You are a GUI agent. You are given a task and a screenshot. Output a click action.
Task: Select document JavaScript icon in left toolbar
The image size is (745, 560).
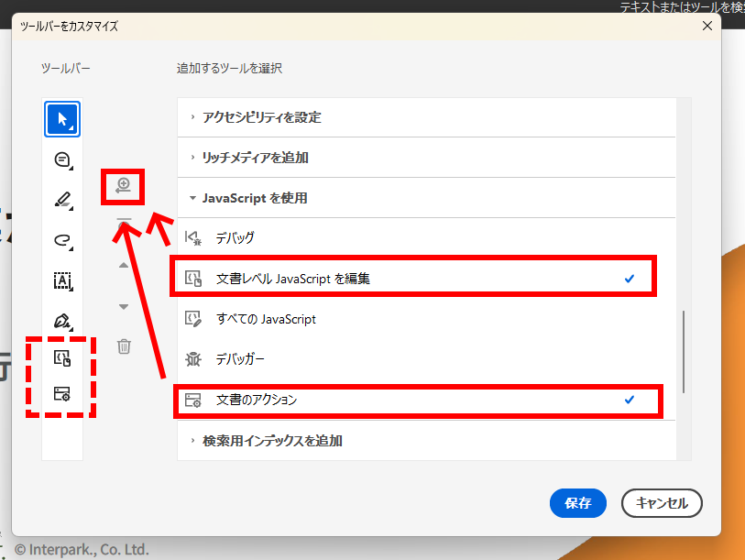point(62,358)
